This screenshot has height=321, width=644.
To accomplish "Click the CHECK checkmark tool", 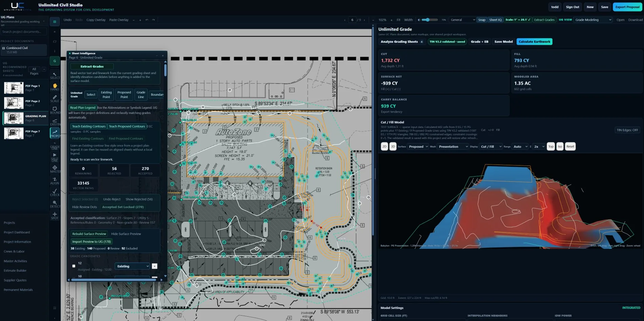I will tap(55, 192).
